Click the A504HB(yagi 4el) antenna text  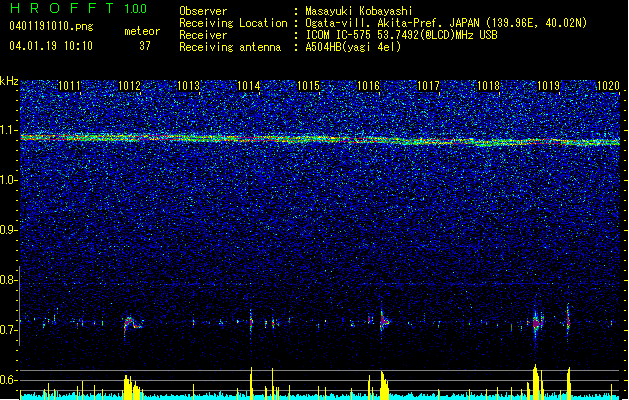[353, 47]
